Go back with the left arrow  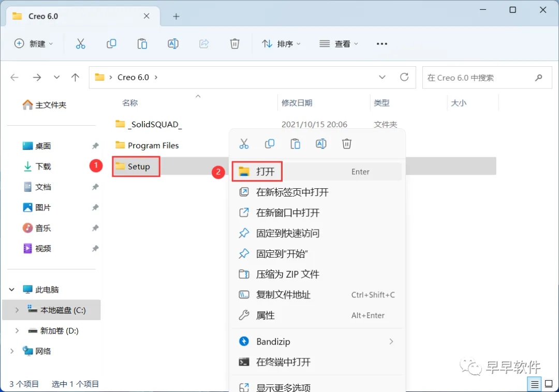14,77
